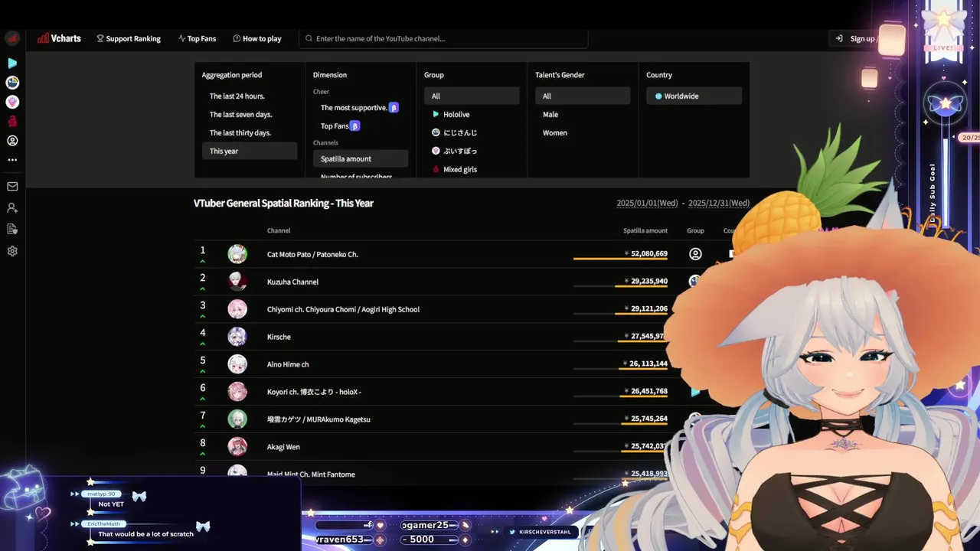Select the red swirl group icon in sidebar
Screen dimensions: 980x551
click(12, 121)
